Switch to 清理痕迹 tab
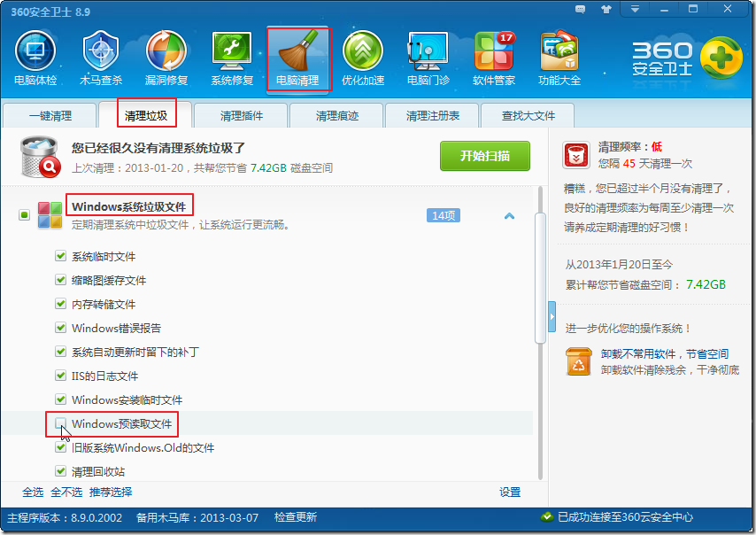Viewport: 756px width, 535px height. click(337, 116)
